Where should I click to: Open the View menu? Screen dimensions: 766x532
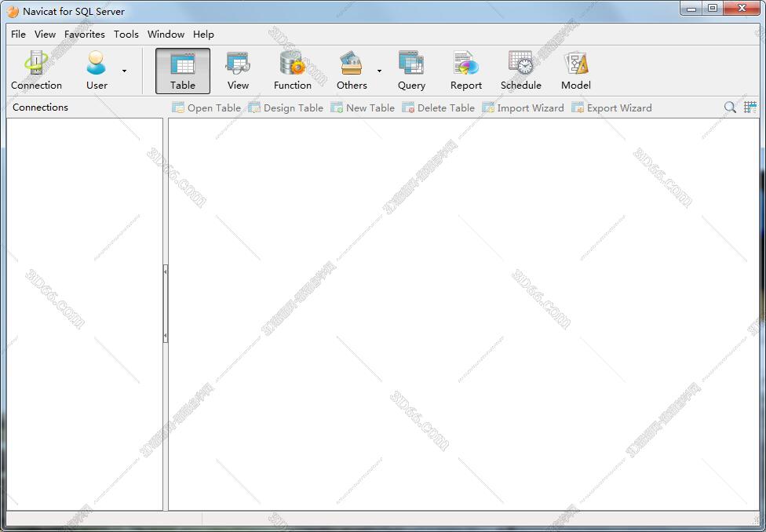click(x=45, y=35)
